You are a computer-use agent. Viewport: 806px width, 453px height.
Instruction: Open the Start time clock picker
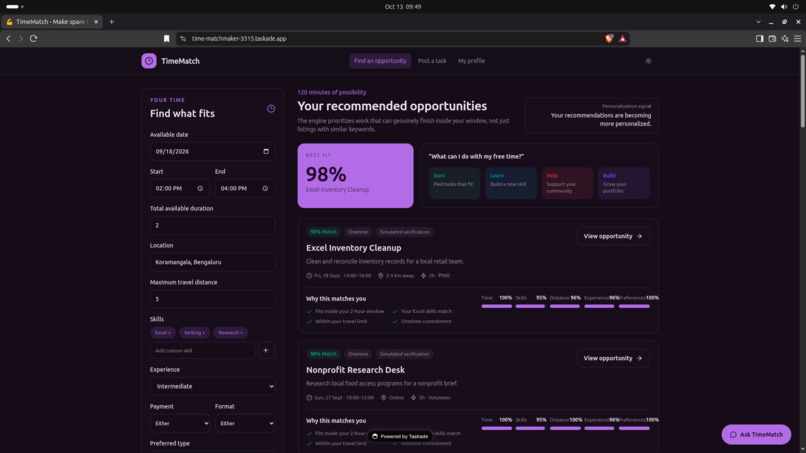tap(200, 188)
